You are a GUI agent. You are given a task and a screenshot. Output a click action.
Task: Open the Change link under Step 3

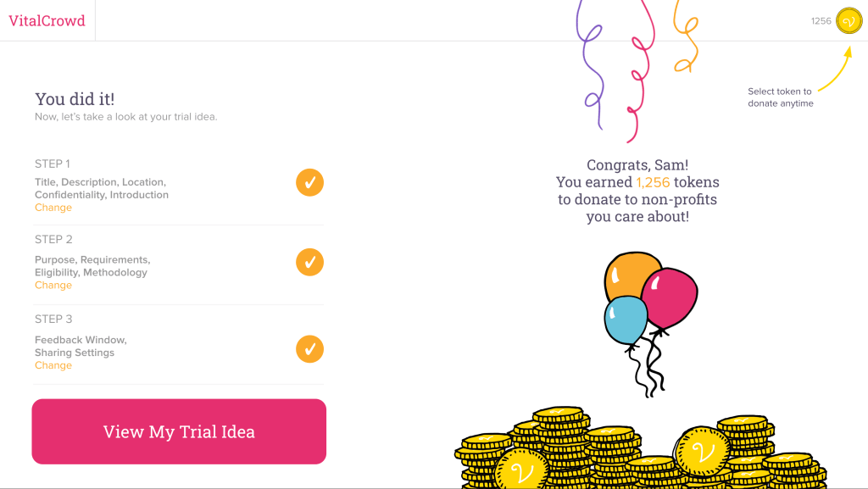pyautogui.click(x=53, y=365)
